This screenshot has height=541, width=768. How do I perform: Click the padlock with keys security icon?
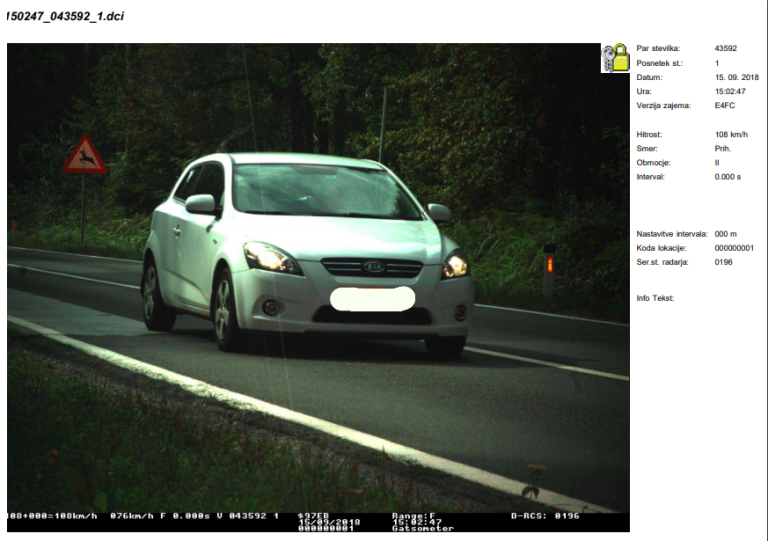[x=615, y=58]
